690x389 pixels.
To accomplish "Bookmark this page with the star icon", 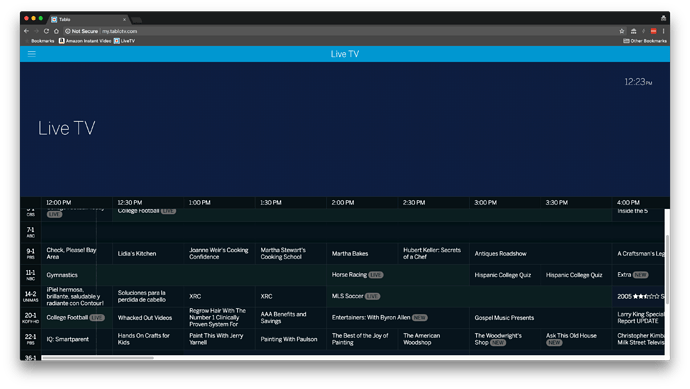I will coord(622,31).
